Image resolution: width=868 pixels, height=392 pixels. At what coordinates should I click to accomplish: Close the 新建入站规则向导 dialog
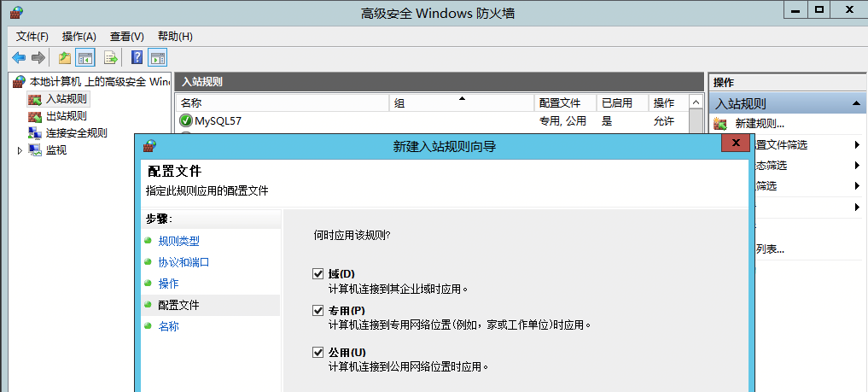pos(736,143)
